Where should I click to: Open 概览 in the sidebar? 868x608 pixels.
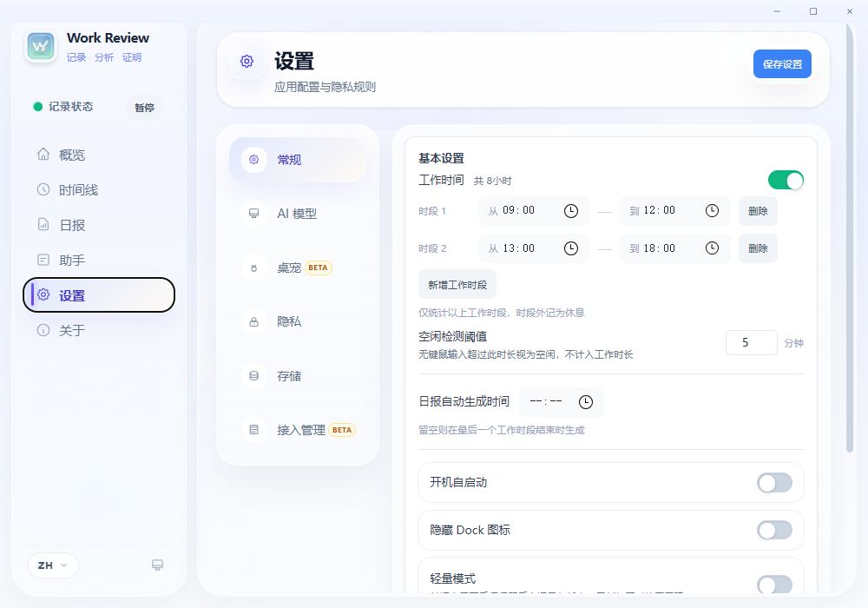coord(99,155)
